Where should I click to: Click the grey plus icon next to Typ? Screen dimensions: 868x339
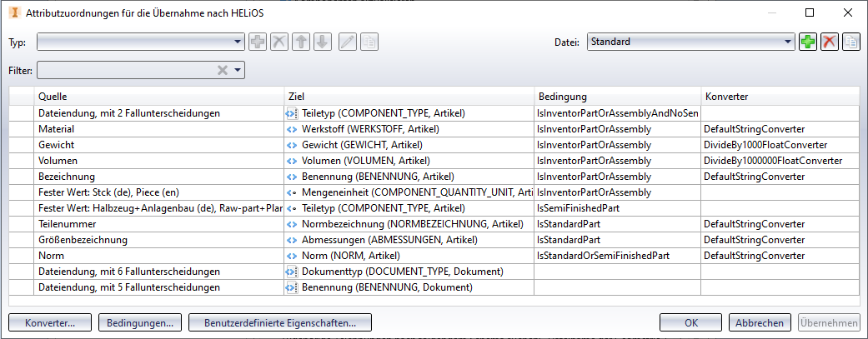pyautogui.click(x=258, y=42)
